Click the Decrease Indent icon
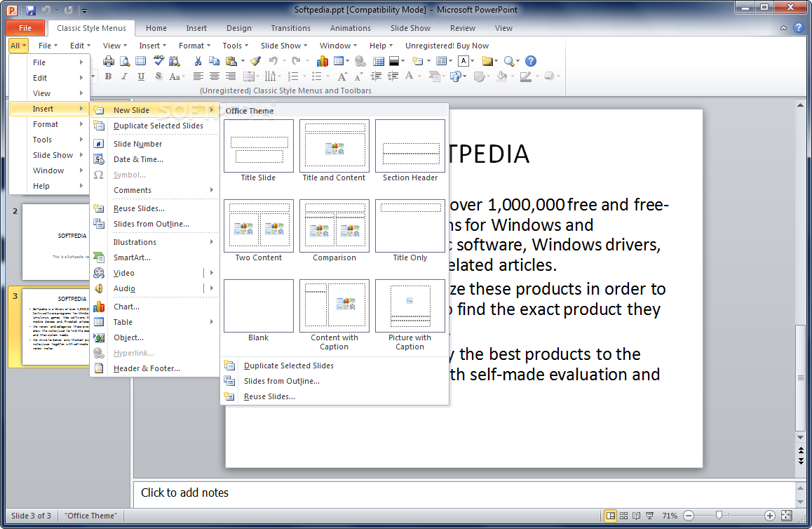 pyautogui.click(x=377, y=76)
